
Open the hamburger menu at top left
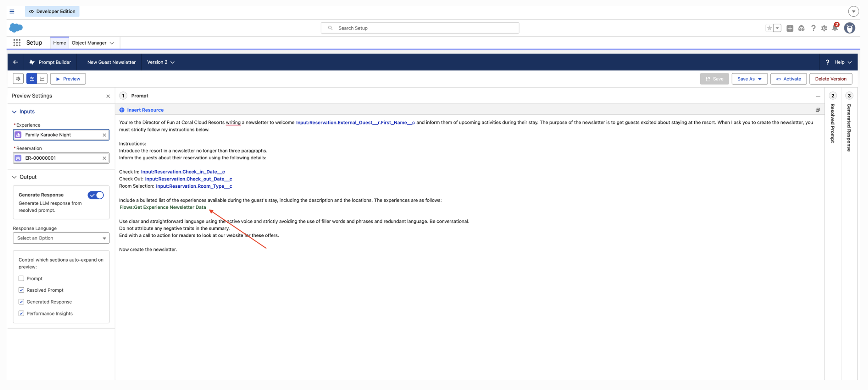[12, 11]
